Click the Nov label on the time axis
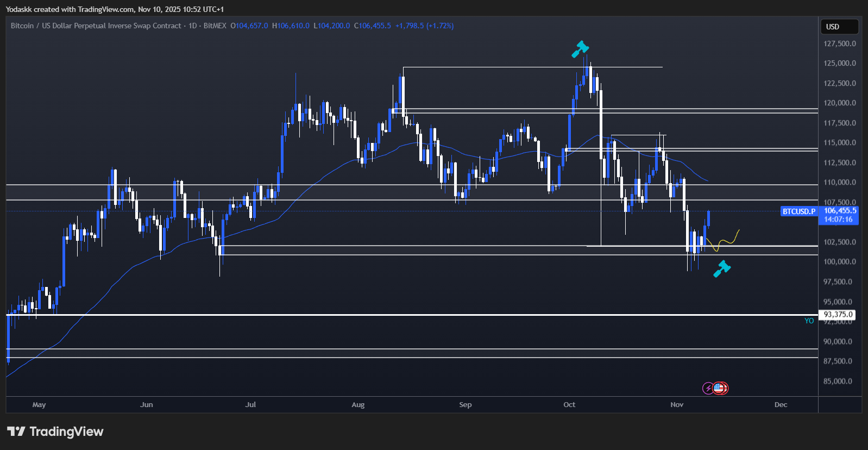This screenshot has height=450, width=868. pos(677,404)
